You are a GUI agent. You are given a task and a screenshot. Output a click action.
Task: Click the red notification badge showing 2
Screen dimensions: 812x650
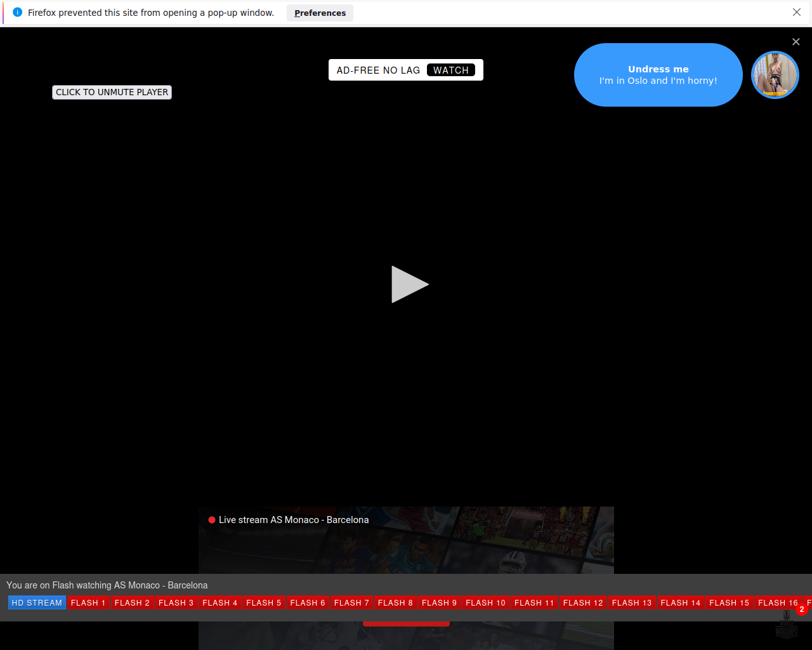(x=802, y=609)
